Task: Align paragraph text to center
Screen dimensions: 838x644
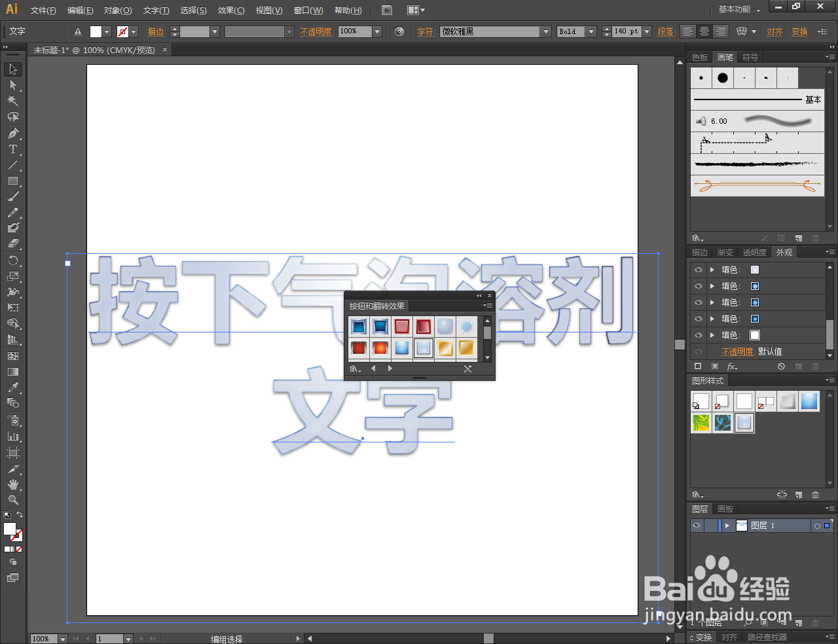Action: point(704,31)
